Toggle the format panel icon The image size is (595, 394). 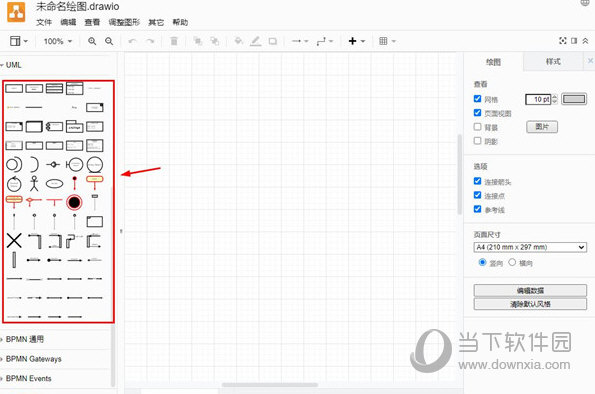click(574, 41)
